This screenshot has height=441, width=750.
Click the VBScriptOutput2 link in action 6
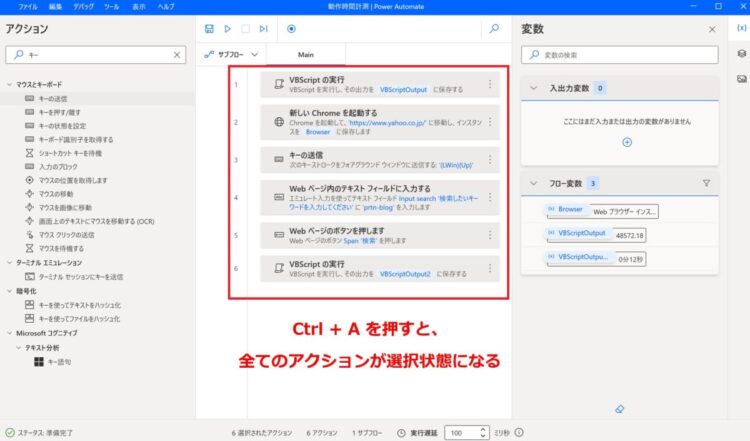[405, 274]
